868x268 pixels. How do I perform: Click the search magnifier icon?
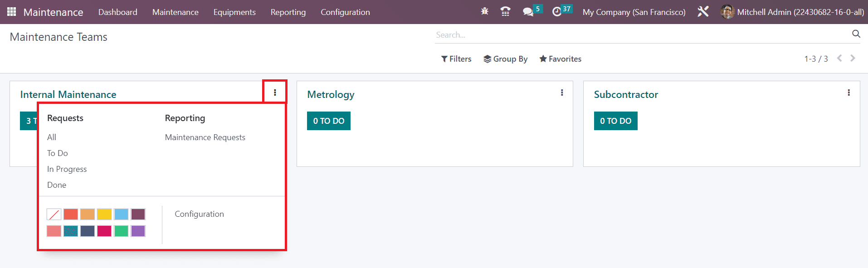click(x=856, y=34)
